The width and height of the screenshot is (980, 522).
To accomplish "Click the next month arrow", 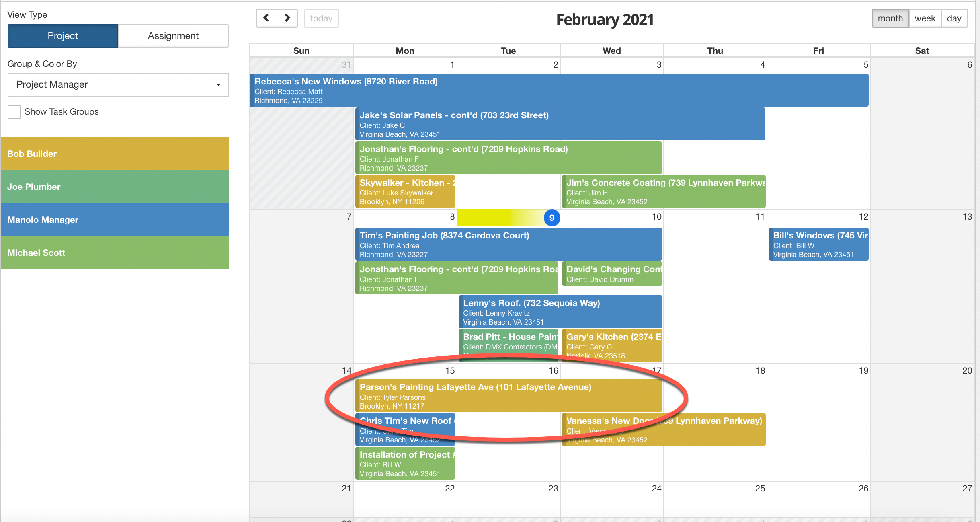I will (x=287, y=18).
